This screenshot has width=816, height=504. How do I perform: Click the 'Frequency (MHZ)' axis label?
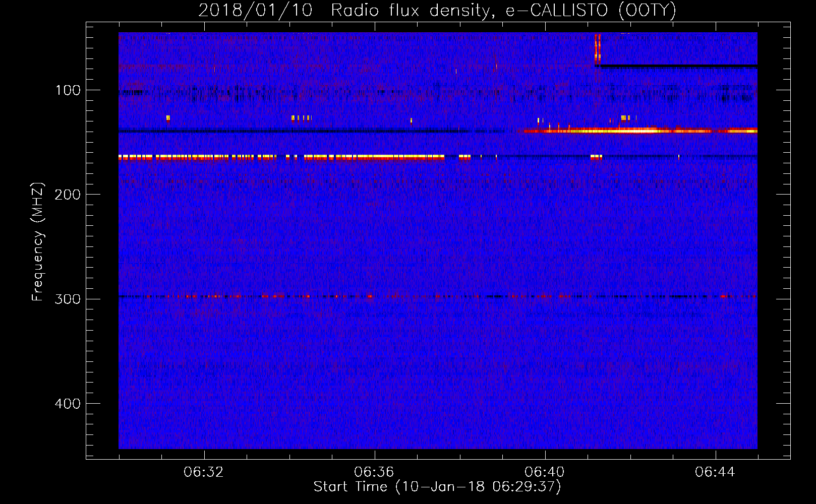click(38, 242)
